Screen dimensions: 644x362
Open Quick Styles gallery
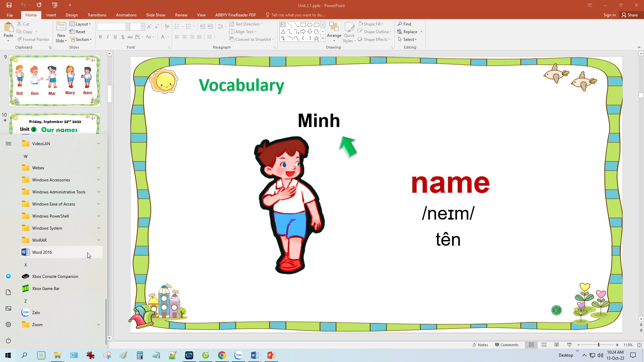click(x=349, y=33)
